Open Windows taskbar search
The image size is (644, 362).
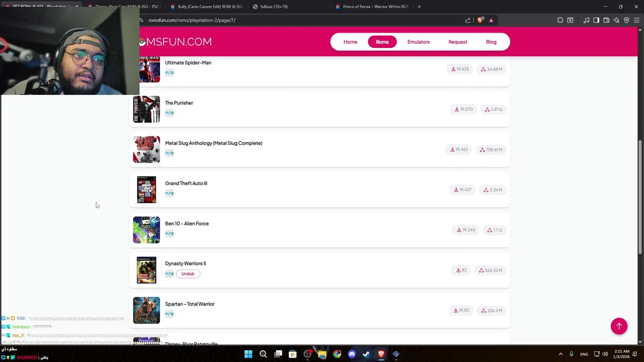point(263,354)
